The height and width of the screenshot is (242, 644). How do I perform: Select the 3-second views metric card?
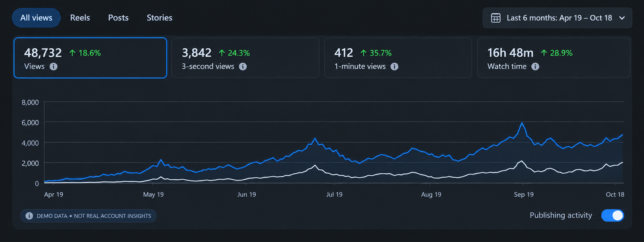coord(245,58)
